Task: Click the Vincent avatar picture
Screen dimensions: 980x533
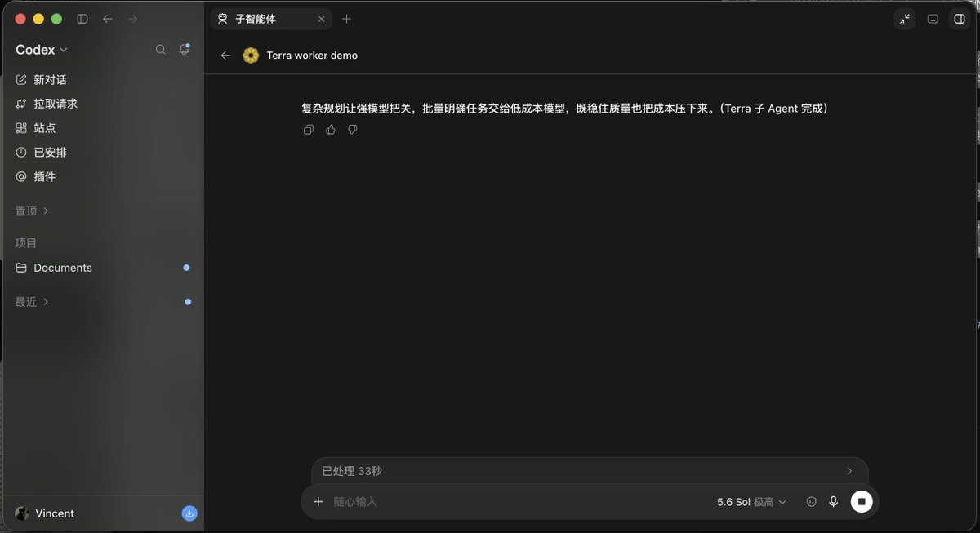Action: point(22,513)
